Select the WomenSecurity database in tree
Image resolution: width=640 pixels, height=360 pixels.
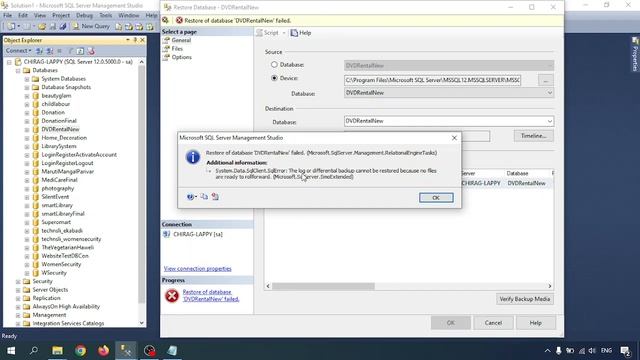pos(61,264)
